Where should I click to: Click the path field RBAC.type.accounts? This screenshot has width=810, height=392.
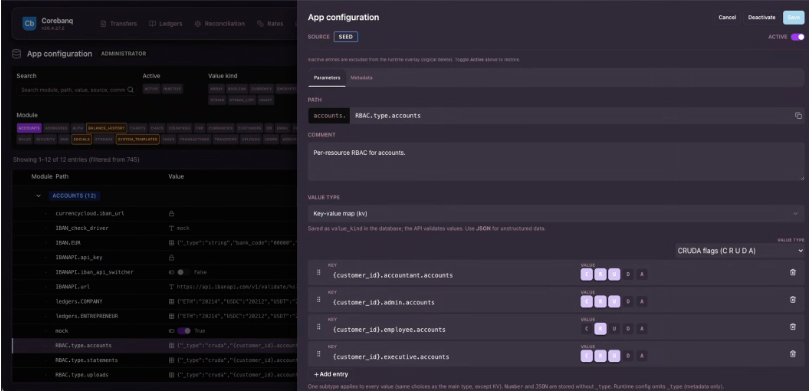[571, 116]
